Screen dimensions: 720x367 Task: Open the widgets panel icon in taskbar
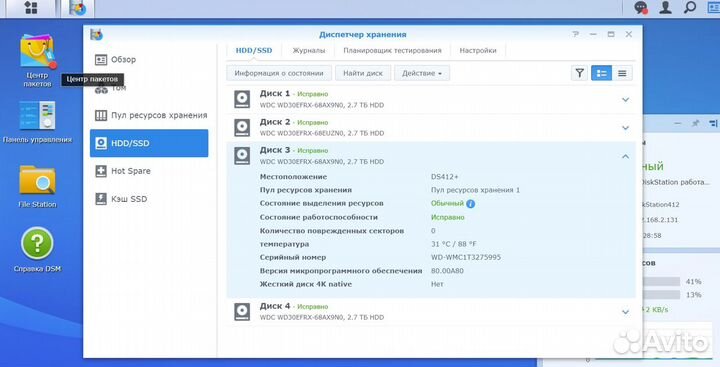(x=714, y=7)
